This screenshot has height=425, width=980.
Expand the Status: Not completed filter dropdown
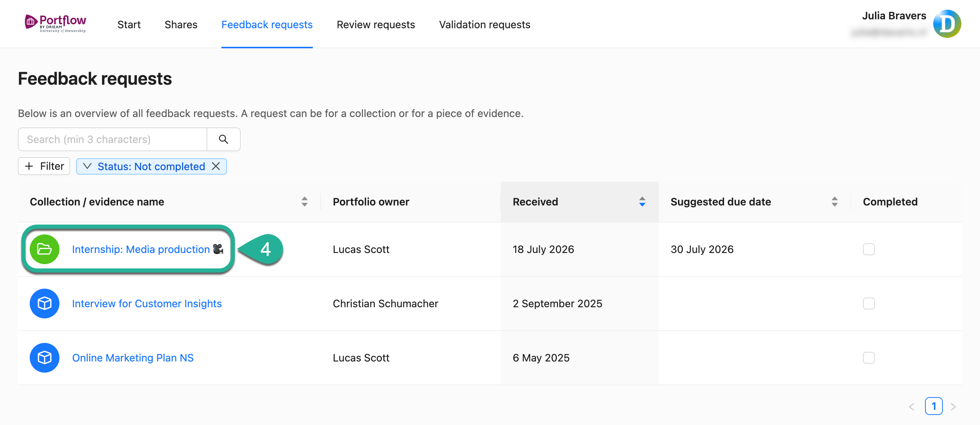coord(87,166)
